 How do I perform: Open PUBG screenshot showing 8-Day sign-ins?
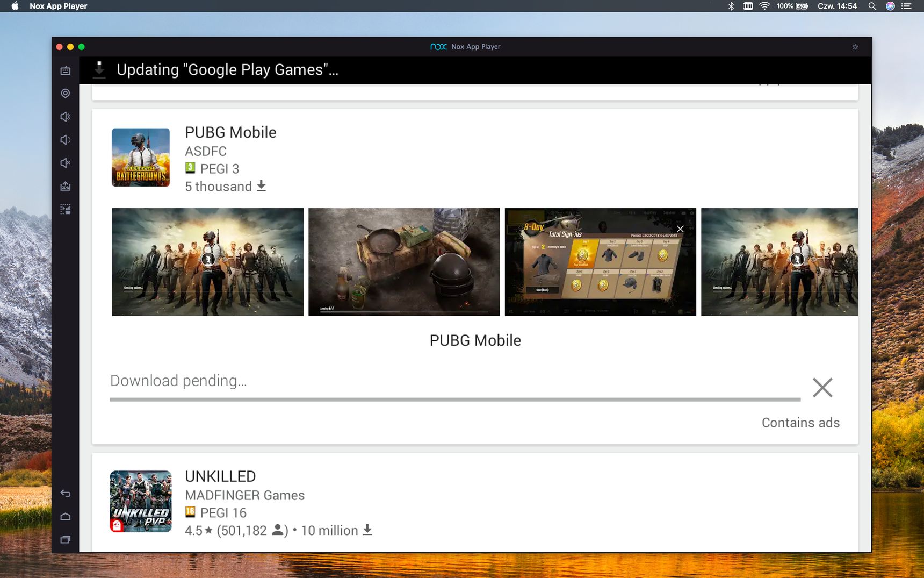tap(601, 262)
